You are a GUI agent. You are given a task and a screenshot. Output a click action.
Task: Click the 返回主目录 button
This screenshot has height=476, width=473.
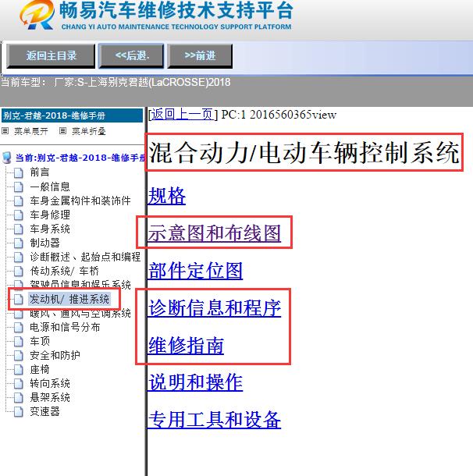tap(51, 56)
